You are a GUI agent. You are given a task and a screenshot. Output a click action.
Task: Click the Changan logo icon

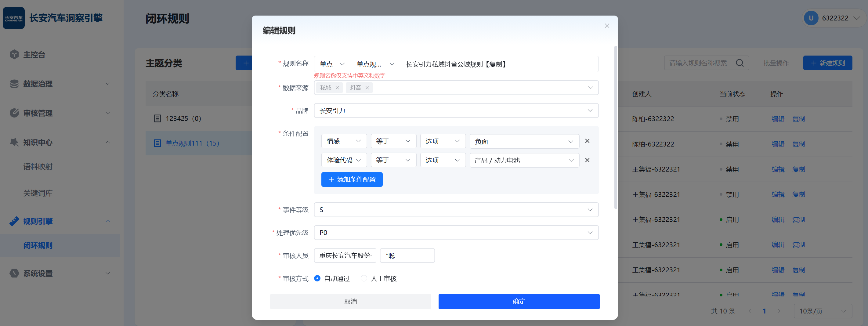click(x=14, y=18)
